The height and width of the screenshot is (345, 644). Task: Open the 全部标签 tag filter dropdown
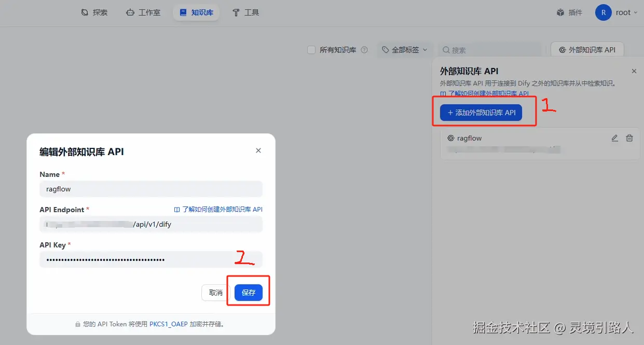[405, 49]
